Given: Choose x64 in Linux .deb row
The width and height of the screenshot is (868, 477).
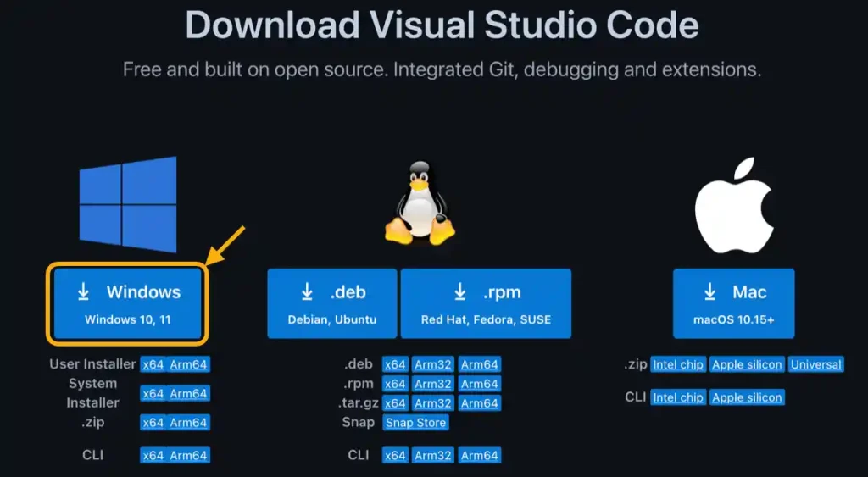Looking at the screenshot, I should click(395, 364).
